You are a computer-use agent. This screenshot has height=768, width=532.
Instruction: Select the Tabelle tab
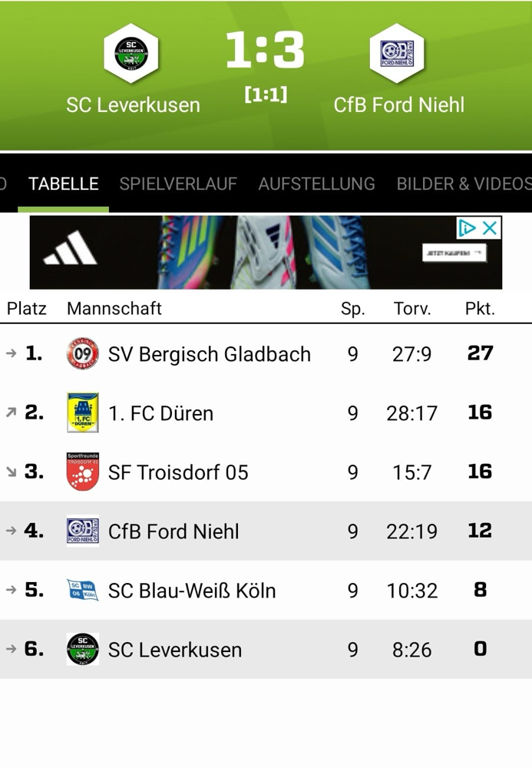64,184
